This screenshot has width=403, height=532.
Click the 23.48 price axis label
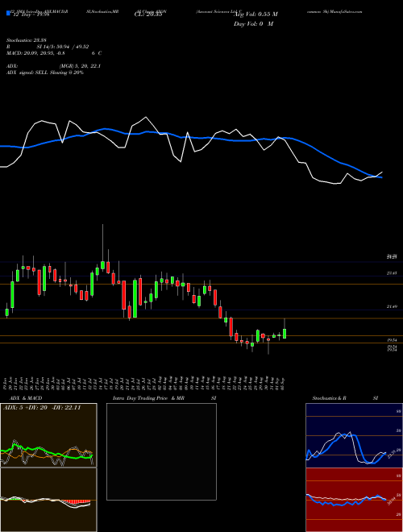392,272
